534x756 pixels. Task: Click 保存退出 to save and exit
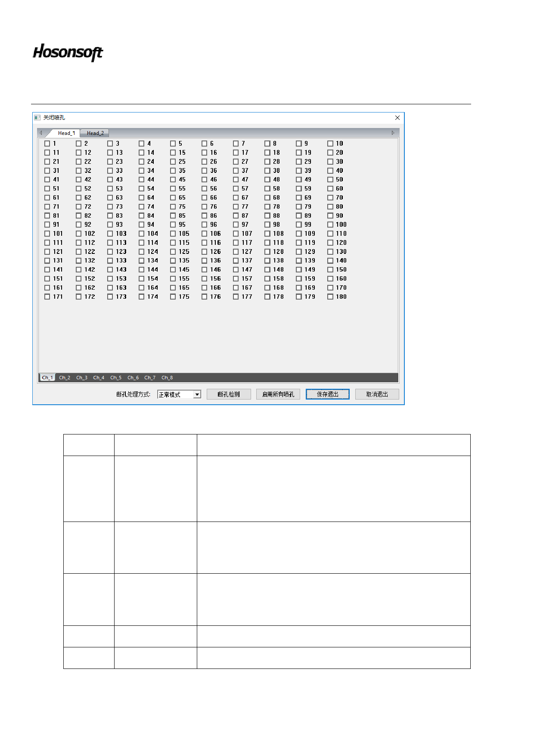[x=327, y=394]
